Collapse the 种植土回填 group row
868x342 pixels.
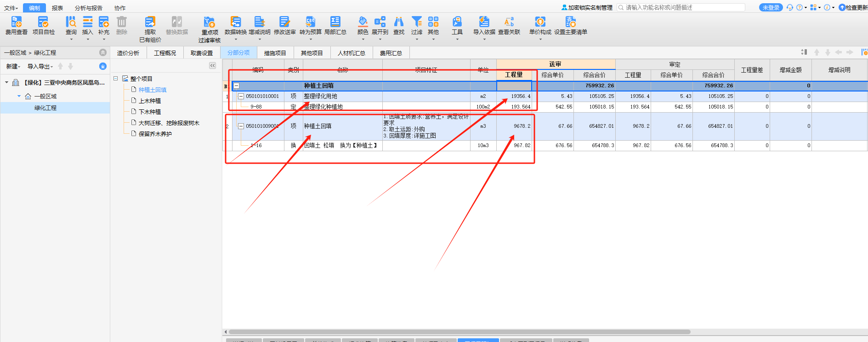pos(237,86)
